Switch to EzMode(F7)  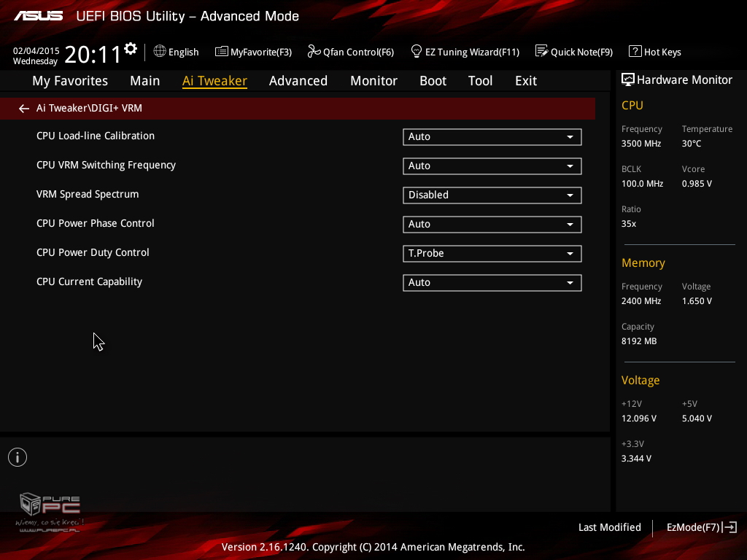[x=702, y=527]
